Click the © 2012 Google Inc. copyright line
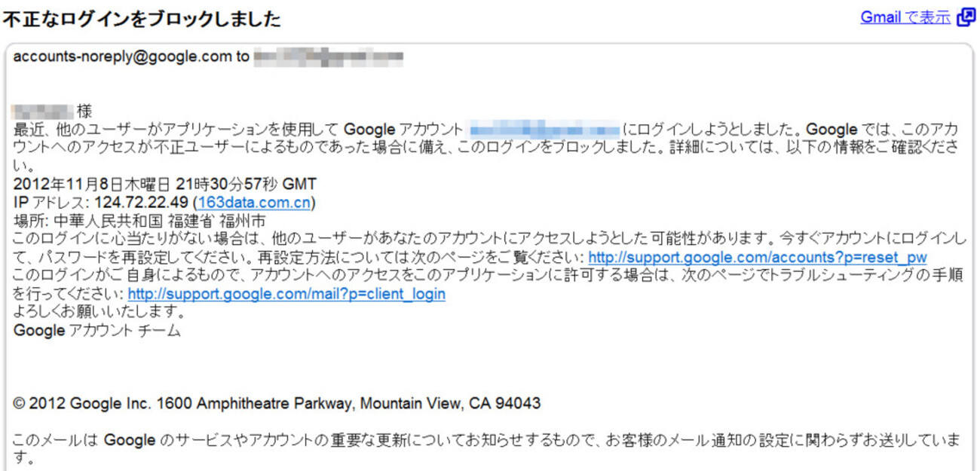 click(277, 404)
